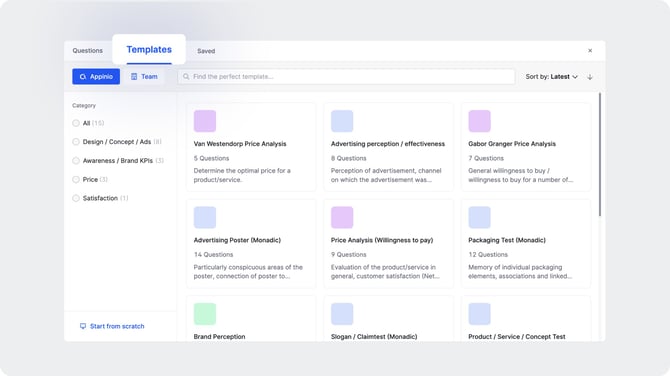Focus the Find the perfect template field

(346, 77)
